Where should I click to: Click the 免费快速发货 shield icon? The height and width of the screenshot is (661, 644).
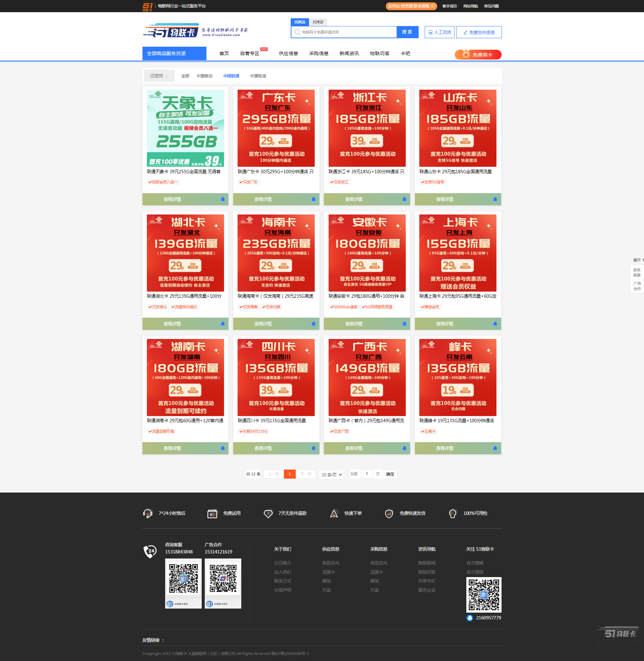point(389,514)
